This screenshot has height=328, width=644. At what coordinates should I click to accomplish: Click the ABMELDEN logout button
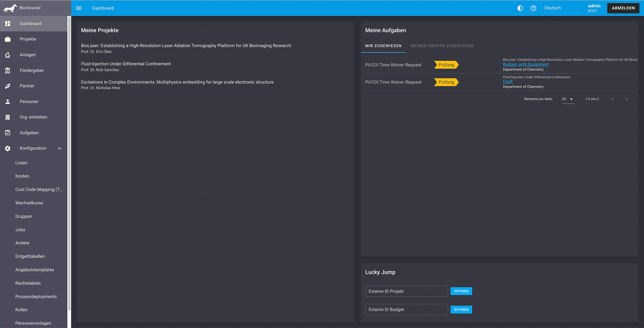click(623, 8)
